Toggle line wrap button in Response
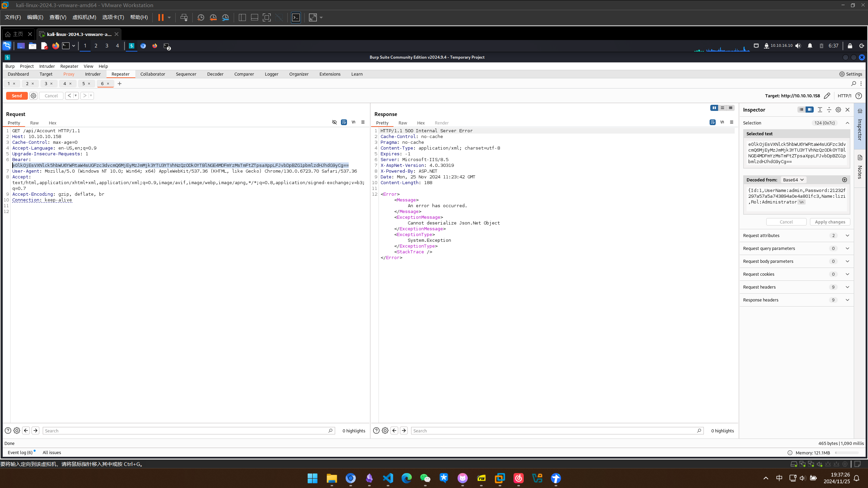Image resolution: width=868 pixels, height=488 pixels. coord(713,122)
